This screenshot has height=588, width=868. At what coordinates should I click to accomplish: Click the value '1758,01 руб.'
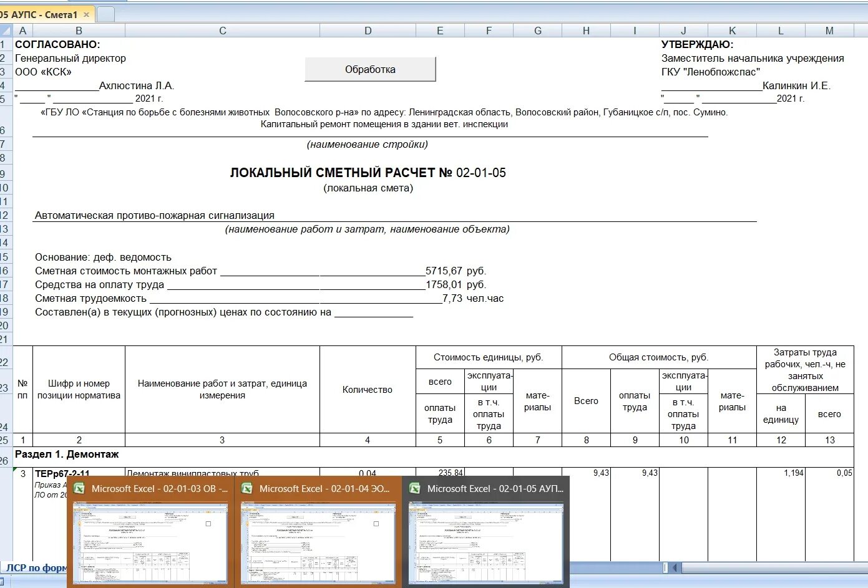456,284
